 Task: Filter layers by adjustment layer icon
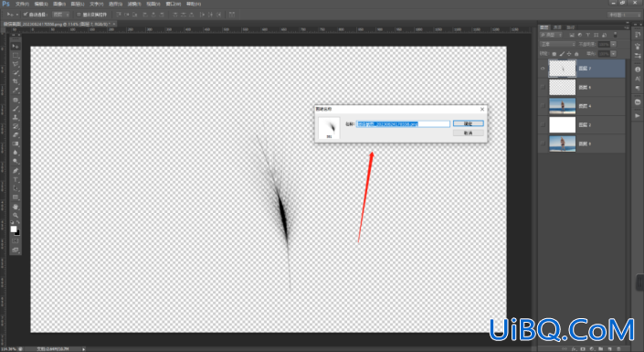tap(579, 35)
